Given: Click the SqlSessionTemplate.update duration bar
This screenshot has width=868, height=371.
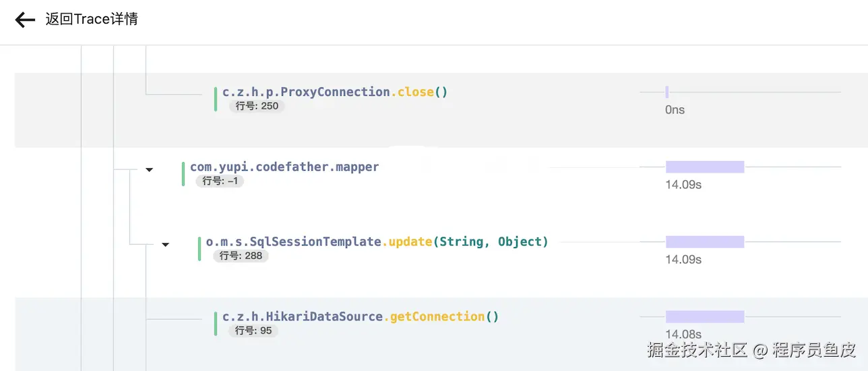Looking at the screenshot, I should coord(704,242).
